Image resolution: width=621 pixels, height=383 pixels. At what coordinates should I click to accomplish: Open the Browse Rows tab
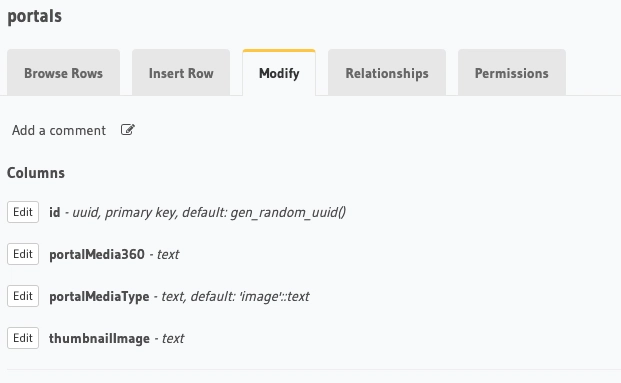coord(63,73)
